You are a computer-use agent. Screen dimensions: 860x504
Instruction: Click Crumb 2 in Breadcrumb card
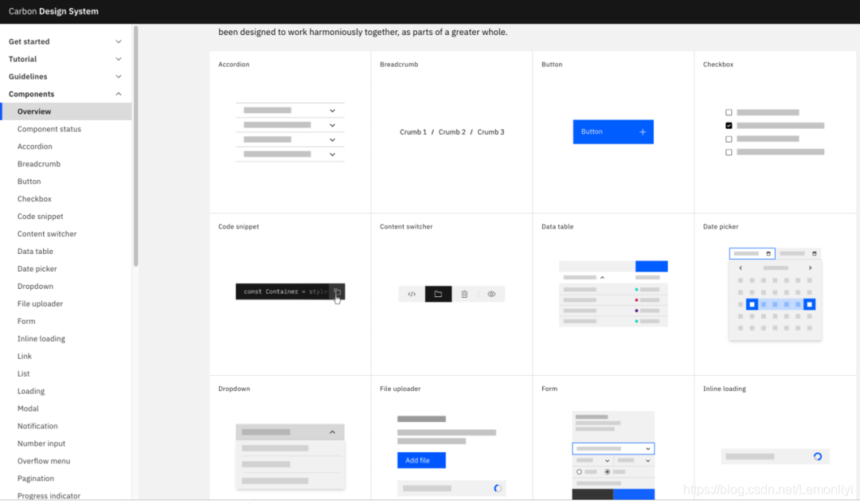point(452,132)
